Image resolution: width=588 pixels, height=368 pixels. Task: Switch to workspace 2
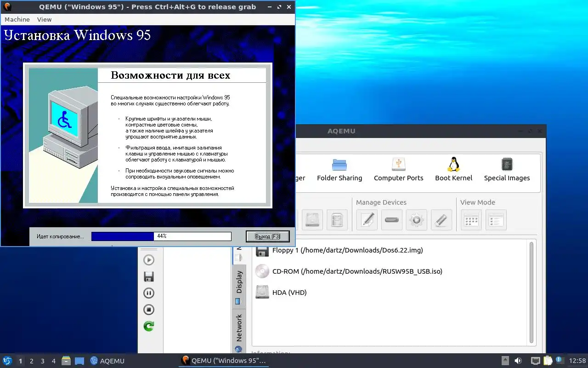31,361
